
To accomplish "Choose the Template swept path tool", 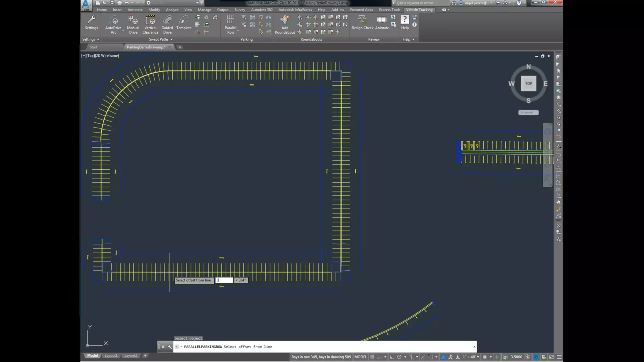I will (184, 22).
